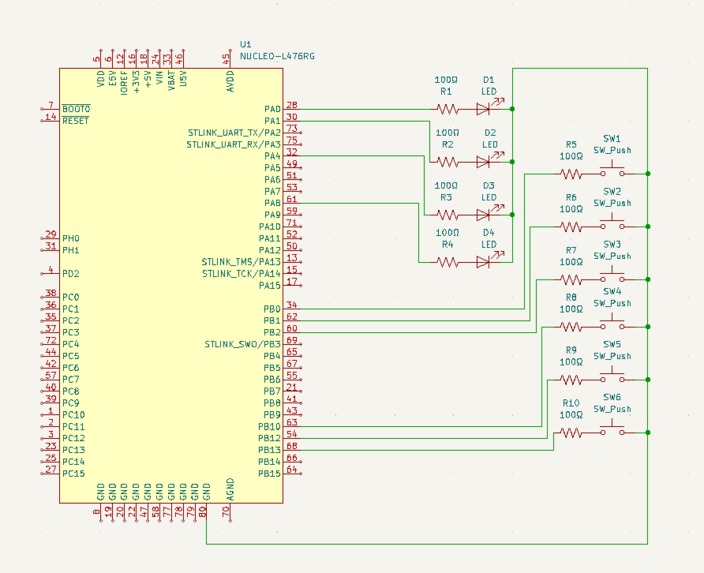Click the STLINK_TMS/PA13 pin label
704x573 pixels.
[241, 262]
